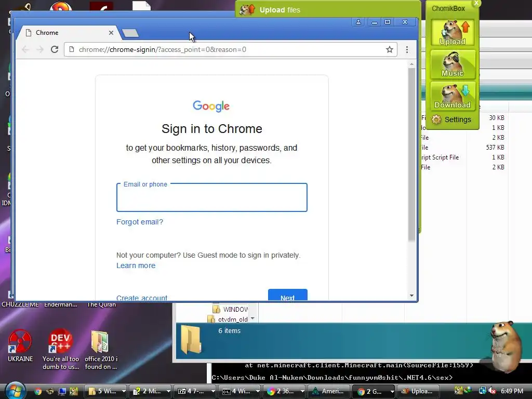Open ChomikBox Music section
532x399 pixels.
point(453,64)
